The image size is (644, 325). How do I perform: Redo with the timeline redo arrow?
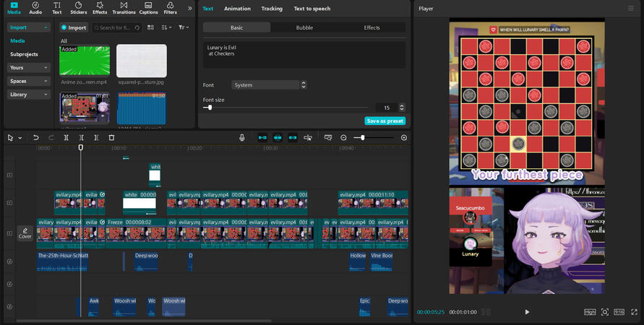tap(51, 137)
